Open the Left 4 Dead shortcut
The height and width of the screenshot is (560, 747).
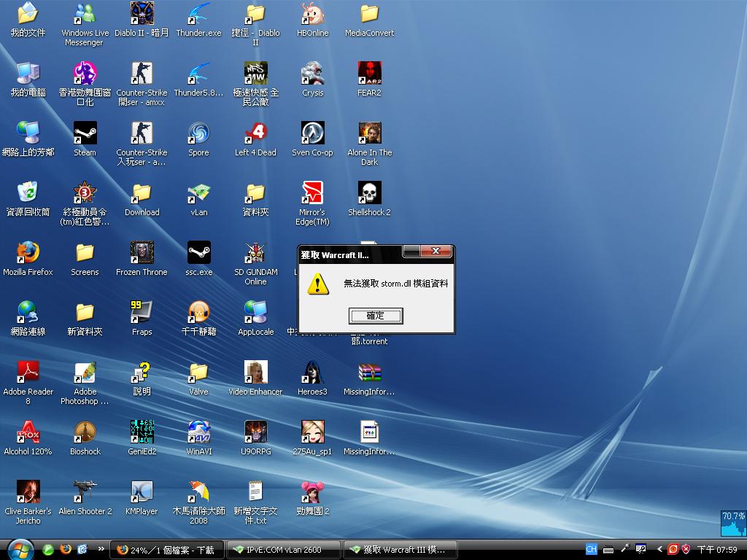[255, 134]
